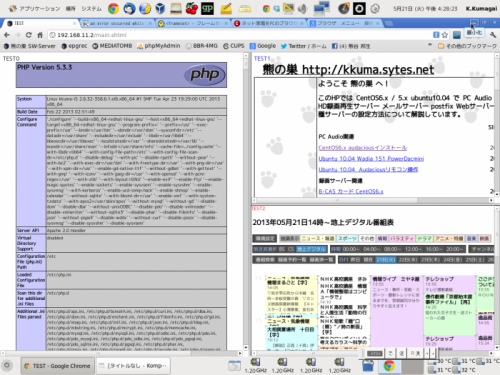Select the BS broadcast type
This screenshot has width=500, height=375.
pos(282,249)
